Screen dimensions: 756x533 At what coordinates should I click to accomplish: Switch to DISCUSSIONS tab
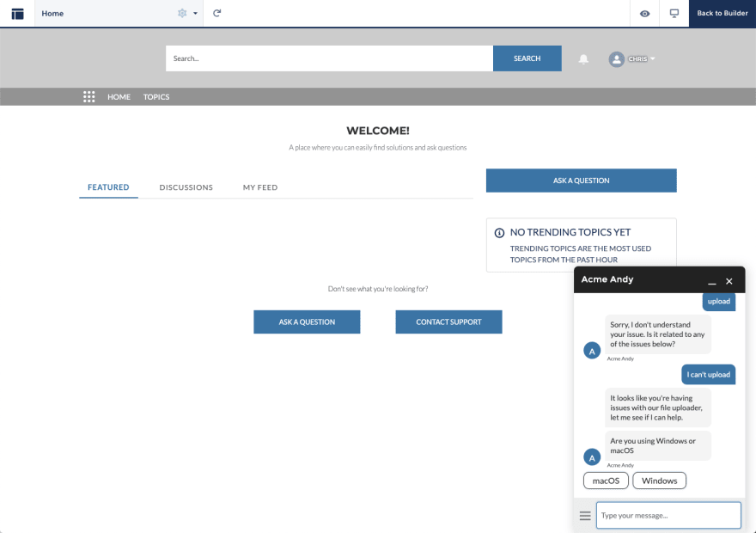point(186,187)
